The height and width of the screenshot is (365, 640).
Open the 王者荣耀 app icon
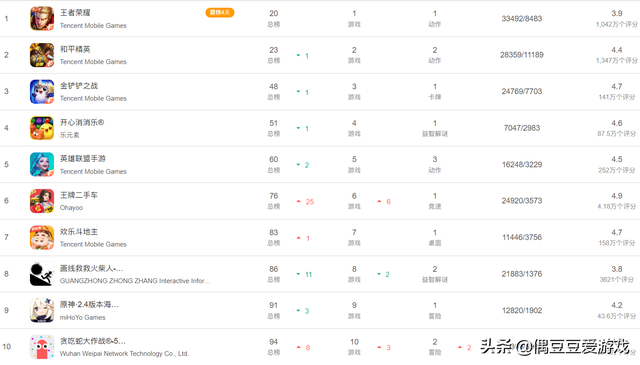(42, 18)
